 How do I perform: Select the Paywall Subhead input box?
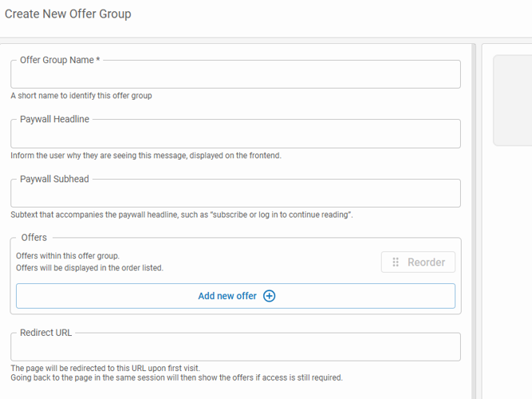[x=235, y=195]
